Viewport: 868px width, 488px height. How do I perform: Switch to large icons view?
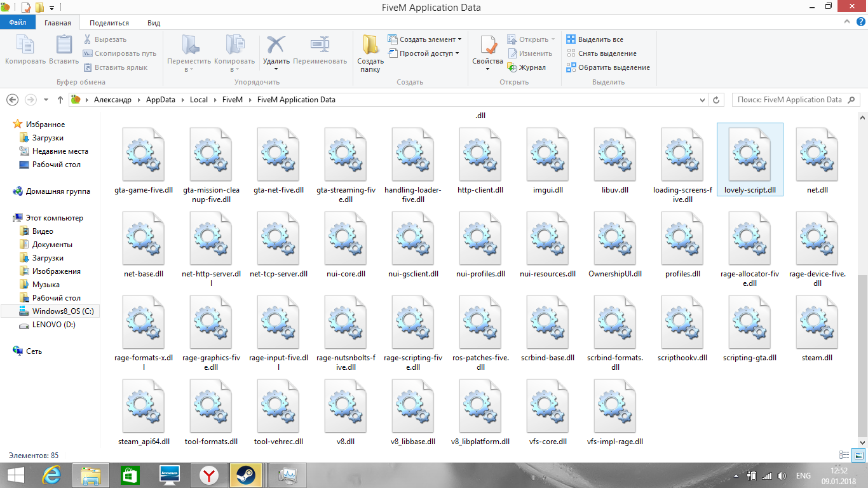(858, 455)
